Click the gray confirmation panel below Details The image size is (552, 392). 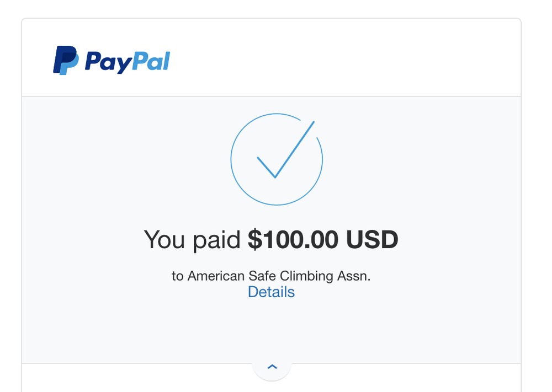pyautogui.click(x=271, y=330)
